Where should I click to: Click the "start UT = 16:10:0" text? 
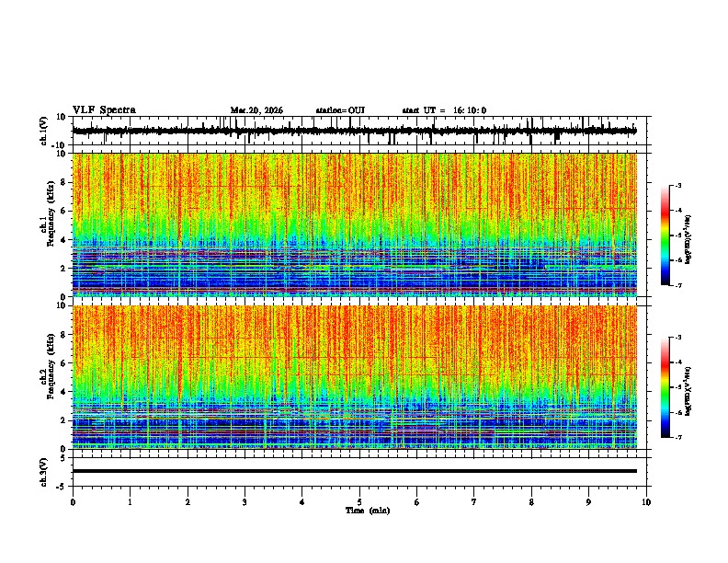pos(444,110)
